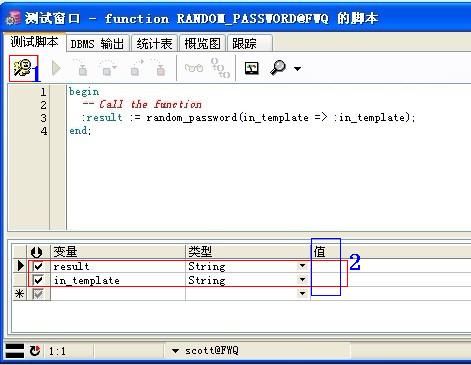Click the Step Out toolbar icon

(137, 68)
